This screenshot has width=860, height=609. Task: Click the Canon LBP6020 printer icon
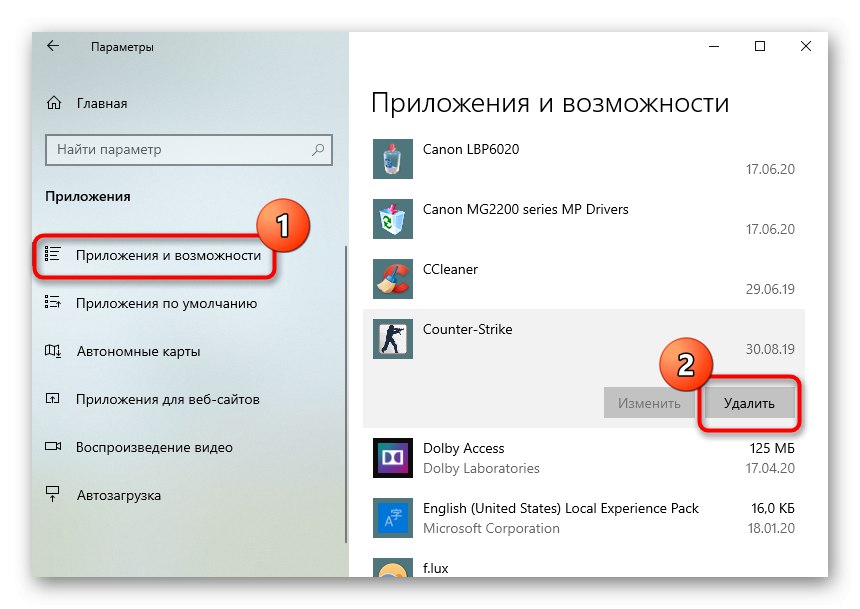tap(392, 159)
